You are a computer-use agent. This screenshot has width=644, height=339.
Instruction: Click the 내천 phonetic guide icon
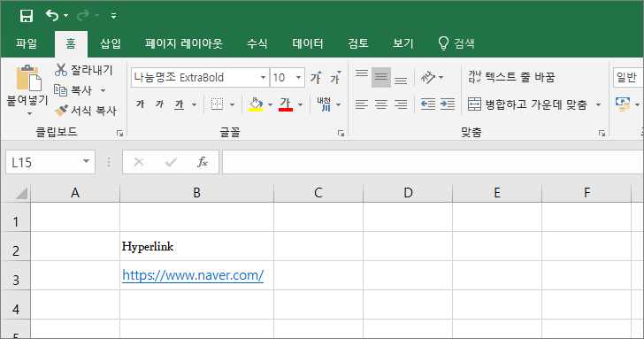point(324,104)
